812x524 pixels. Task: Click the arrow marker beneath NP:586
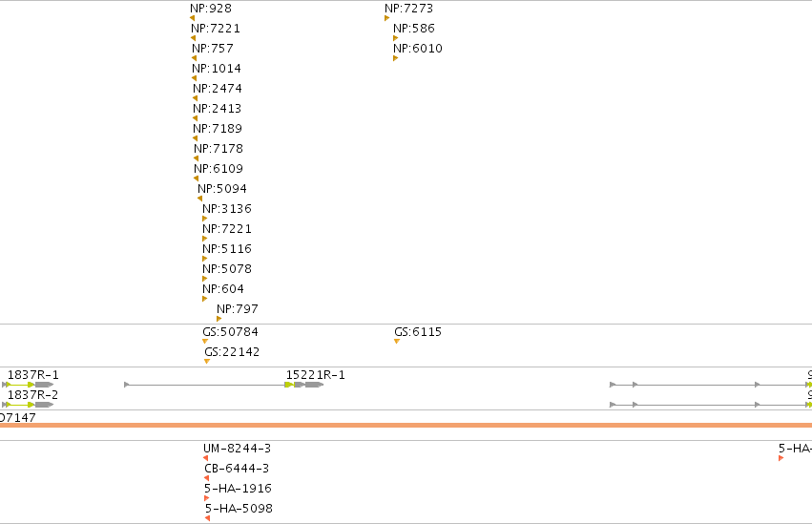point(395,38)
